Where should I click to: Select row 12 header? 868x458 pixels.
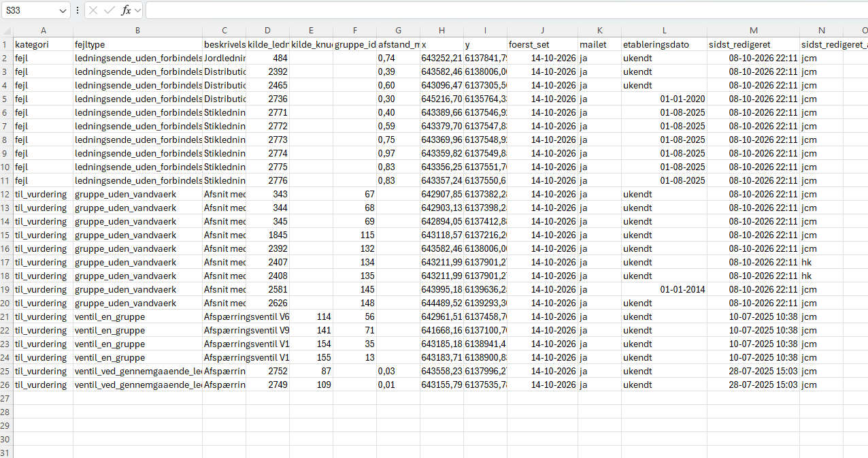pyautogui.click(x=7, y=194)
